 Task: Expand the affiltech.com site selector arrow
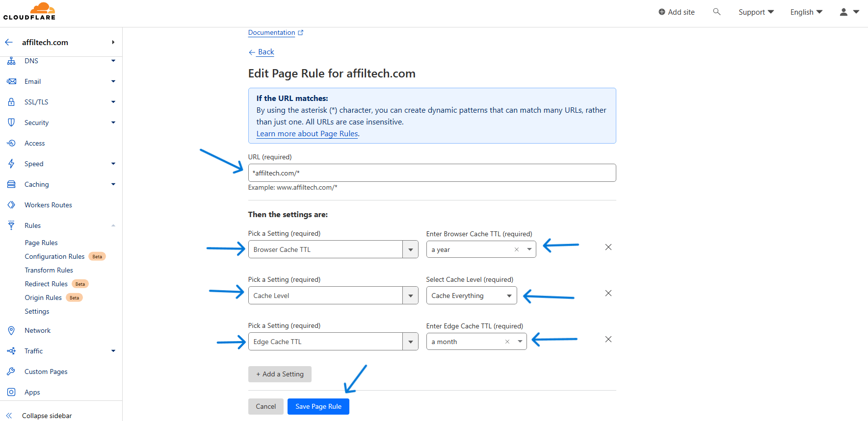[x=113, y=42]
